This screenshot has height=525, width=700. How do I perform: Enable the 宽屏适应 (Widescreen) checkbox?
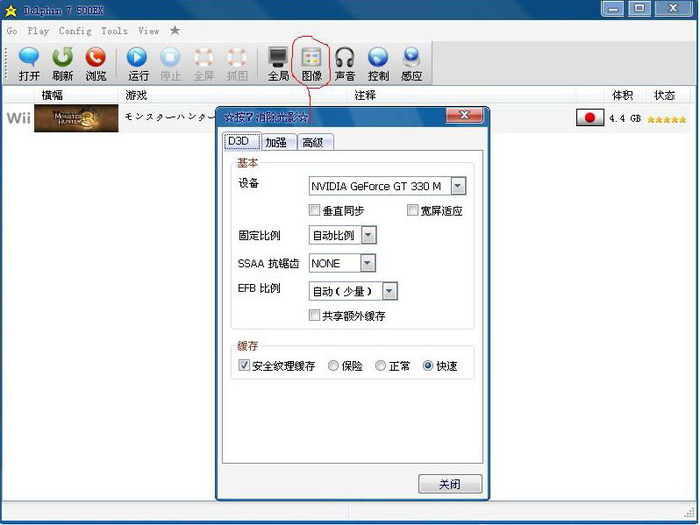[x=412, y=210]
